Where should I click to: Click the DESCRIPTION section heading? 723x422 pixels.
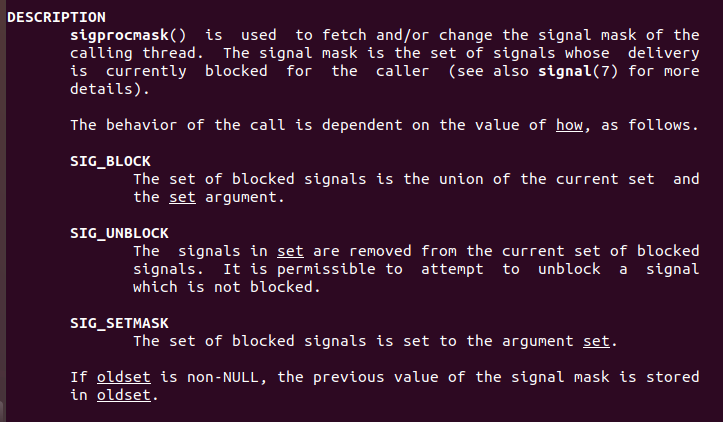pyautogui.click(x=54, y=18)
